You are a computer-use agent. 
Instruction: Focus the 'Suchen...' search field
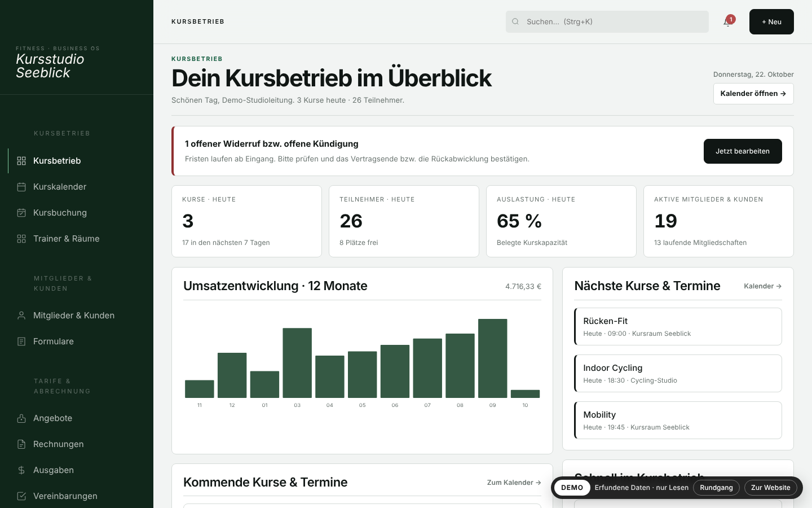607,22
